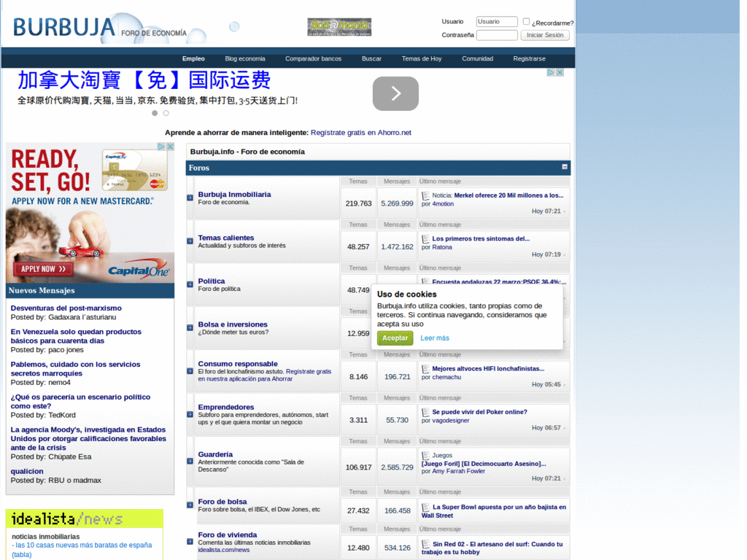This screenshot has width=747, height=560.
Task: Select the first carousel dot in the banner ad
Action: coord(155,113)
